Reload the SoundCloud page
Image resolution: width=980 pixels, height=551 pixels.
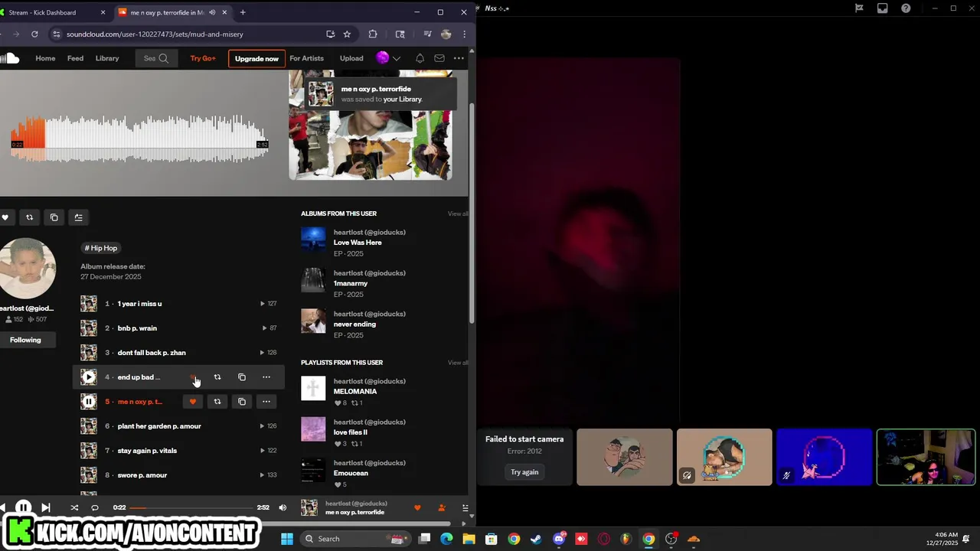[34, 34]
